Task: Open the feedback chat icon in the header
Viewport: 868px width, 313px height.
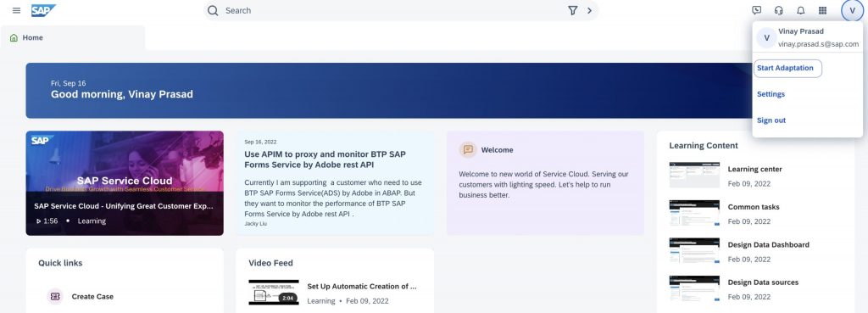Action: (x=757, y=10)
